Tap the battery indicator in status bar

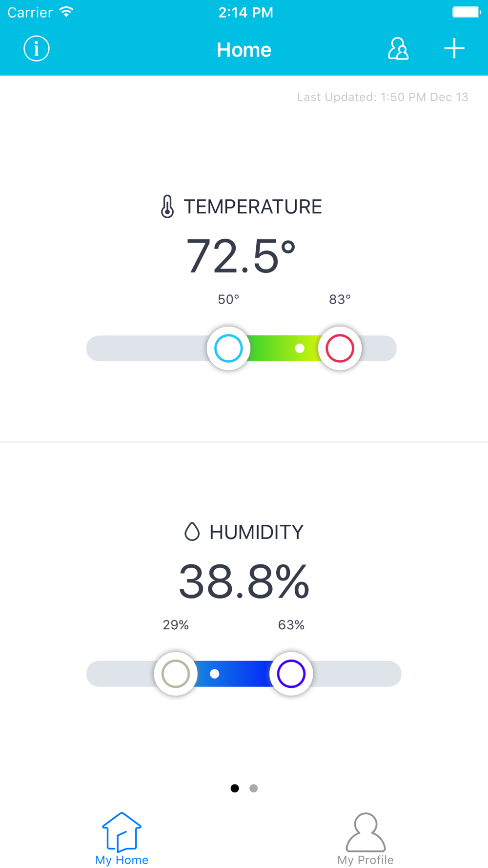click(x=466, y=12)
